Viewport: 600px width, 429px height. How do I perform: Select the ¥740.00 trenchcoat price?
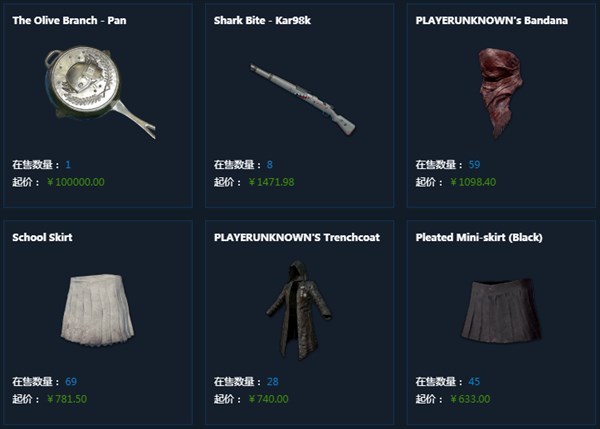click(x=269, y=399)
